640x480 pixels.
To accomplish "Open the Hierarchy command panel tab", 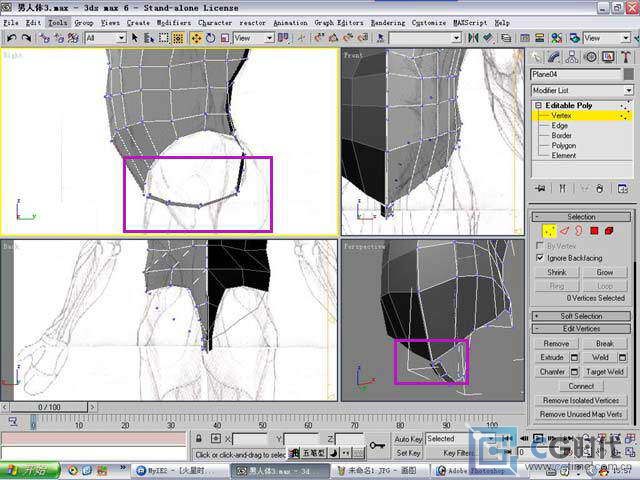I will click(x=572, y=57).
